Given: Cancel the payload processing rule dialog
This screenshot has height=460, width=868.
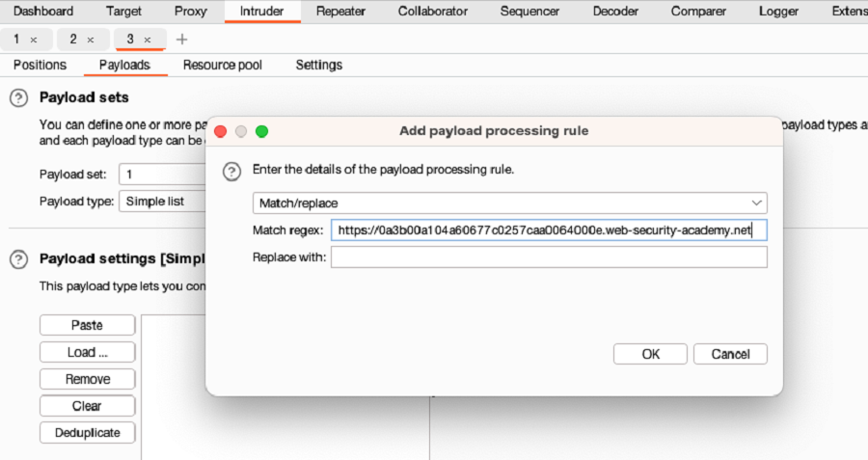Looking at the screenshot, I should pyautogui.click(x=730, y=354).
